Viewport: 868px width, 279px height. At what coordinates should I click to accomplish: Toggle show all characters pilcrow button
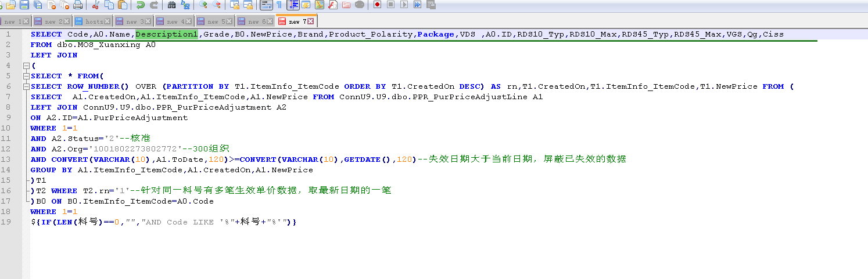click(279, 5)
